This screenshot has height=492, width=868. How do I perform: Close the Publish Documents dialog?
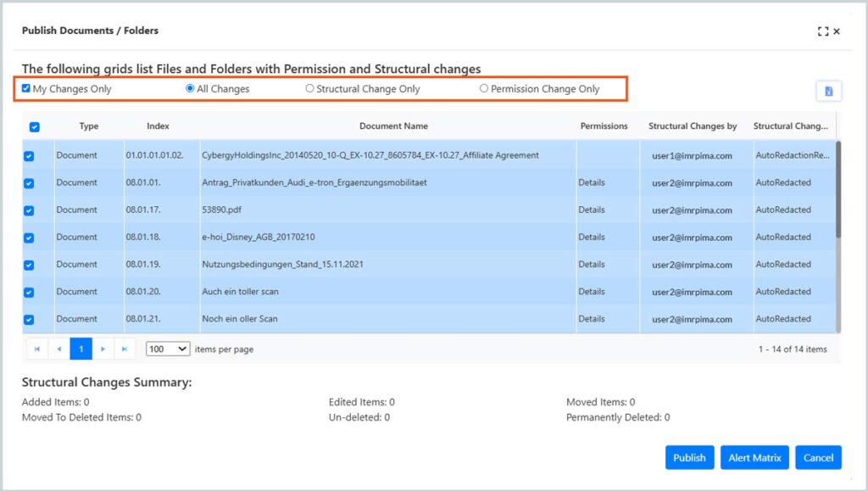(x=837, y=31)
